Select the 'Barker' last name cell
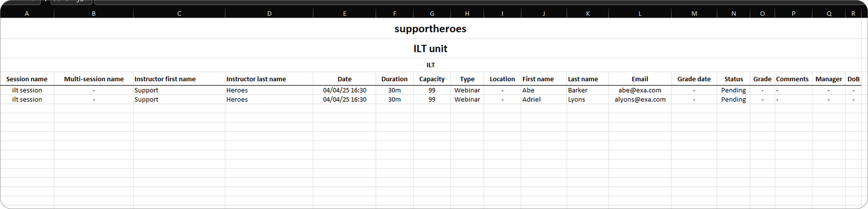This screenshot has height=209, width=868. click(587, 90)
